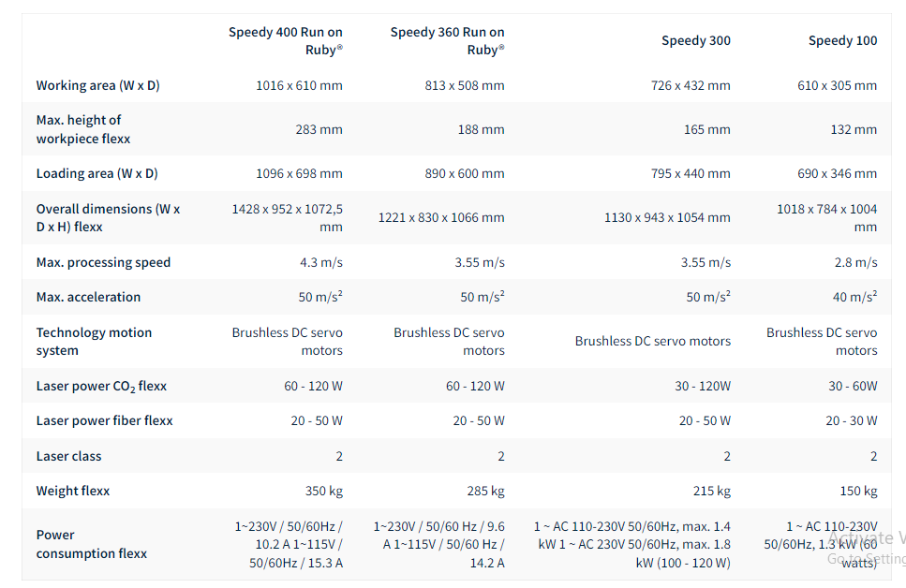Click the Loading area (W x D) row label
This screenshot has height=588, width=906.
pyautogui.click(x=97, y=173)
